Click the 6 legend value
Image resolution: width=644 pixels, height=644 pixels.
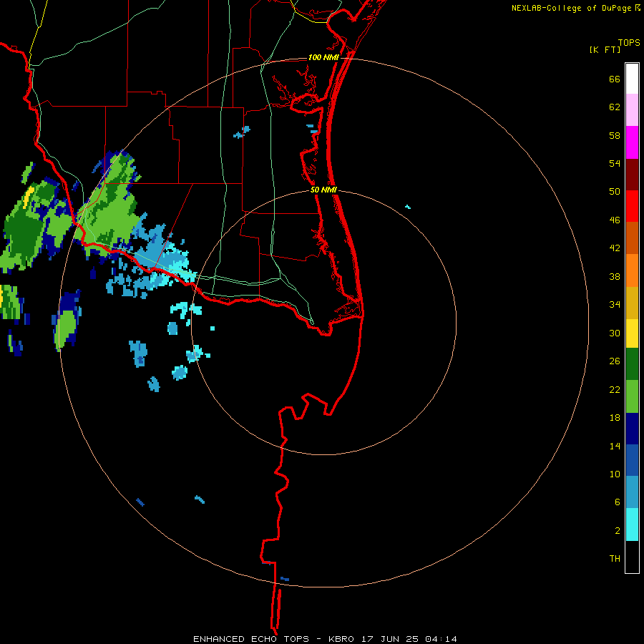tap(618, 502)
